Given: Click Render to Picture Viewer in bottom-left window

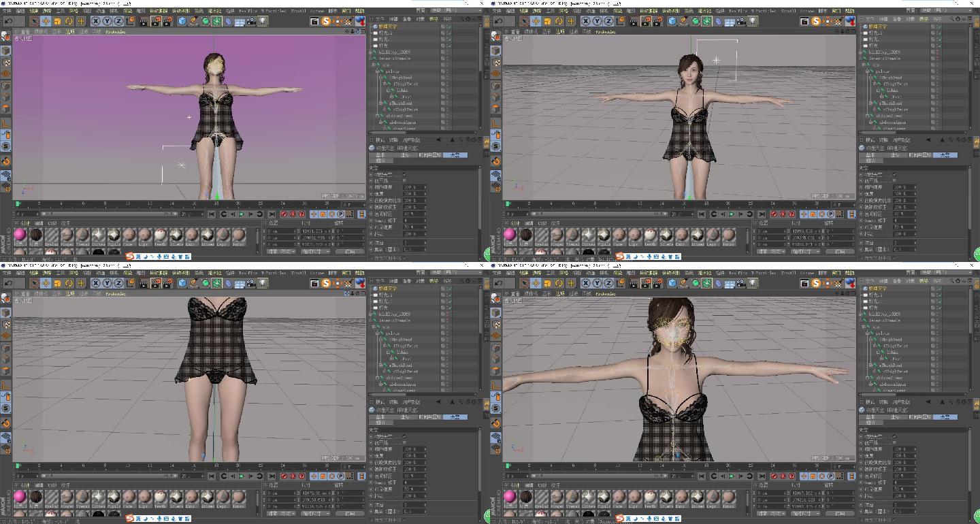Looking at the screenshot, I should (x=156, y=283).
